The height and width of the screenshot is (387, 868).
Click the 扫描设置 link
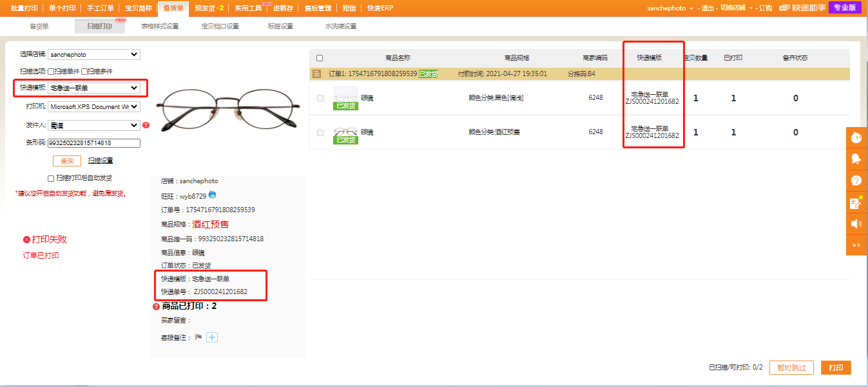click(101, 161)
